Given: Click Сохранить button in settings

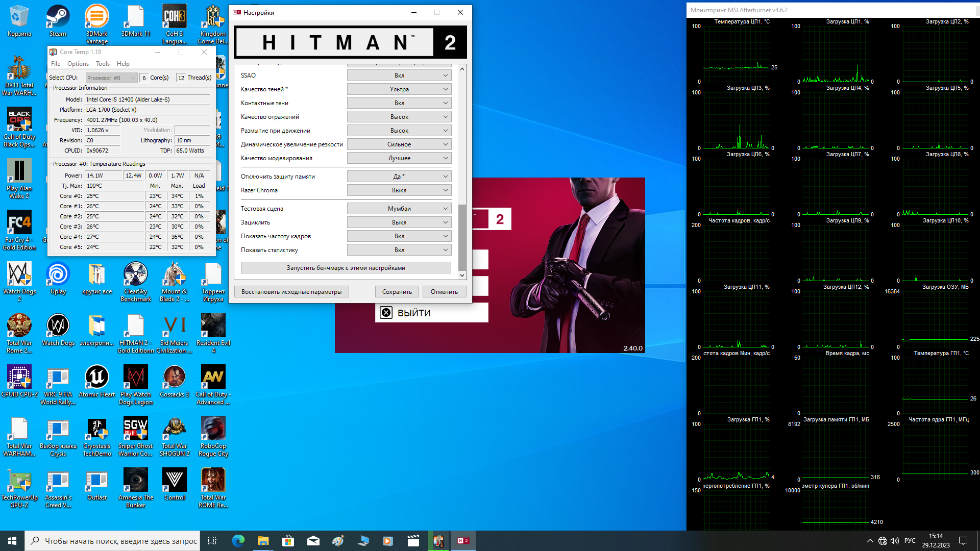Looking at the screenshot, I should pos(397,292).
